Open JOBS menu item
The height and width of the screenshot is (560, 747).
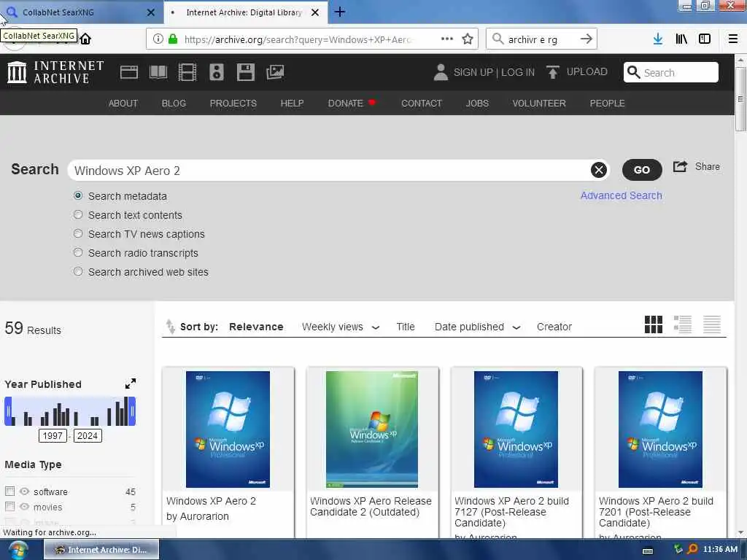pos(477,104)
